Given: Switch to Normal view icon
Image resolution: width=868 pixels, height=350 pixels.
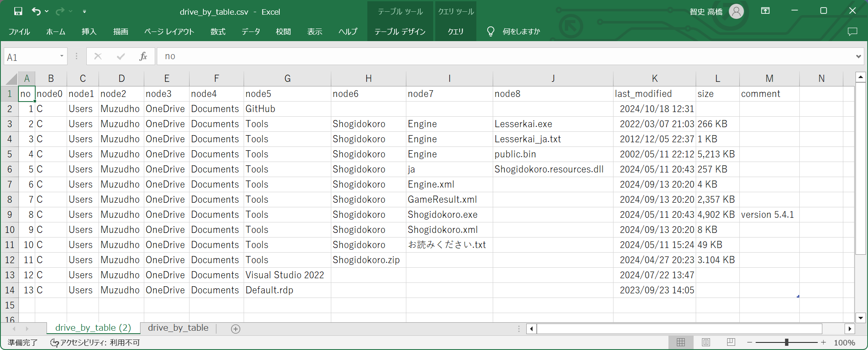Looking at the screenshot, I should tap(681, 342).
